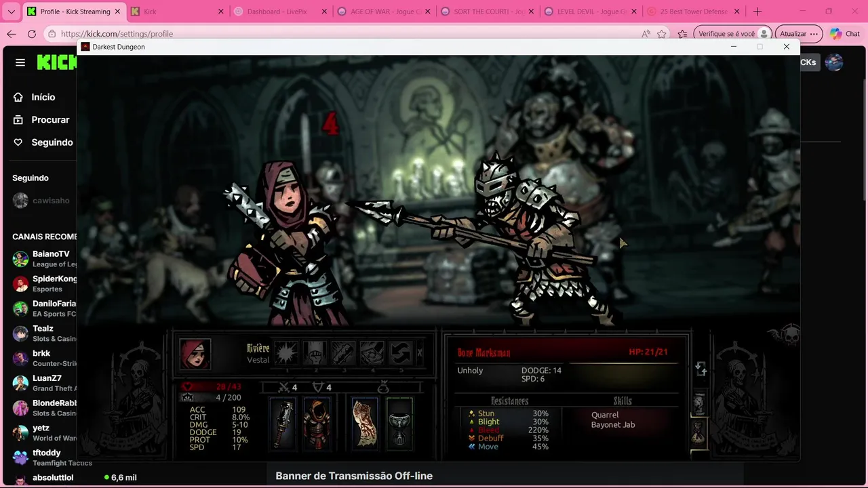Select the fist skill icon in slot two

(x=315, y=353)
